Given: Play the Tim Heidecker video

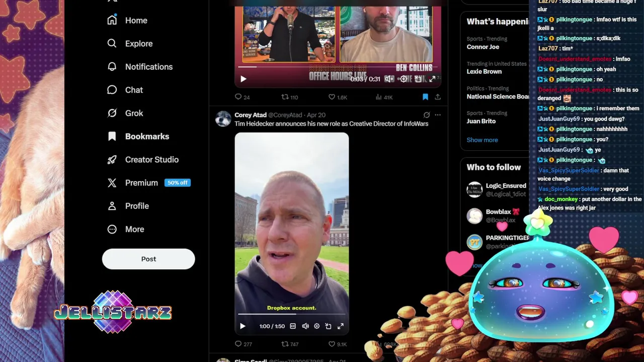Looking at the screenshot, I should [243, 326].
